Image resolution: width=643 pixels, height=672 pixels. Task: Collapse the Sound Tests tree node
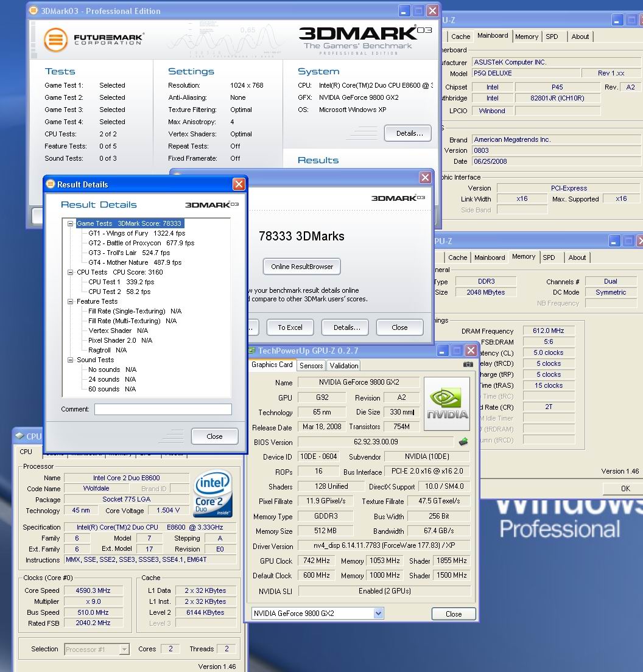70,360
